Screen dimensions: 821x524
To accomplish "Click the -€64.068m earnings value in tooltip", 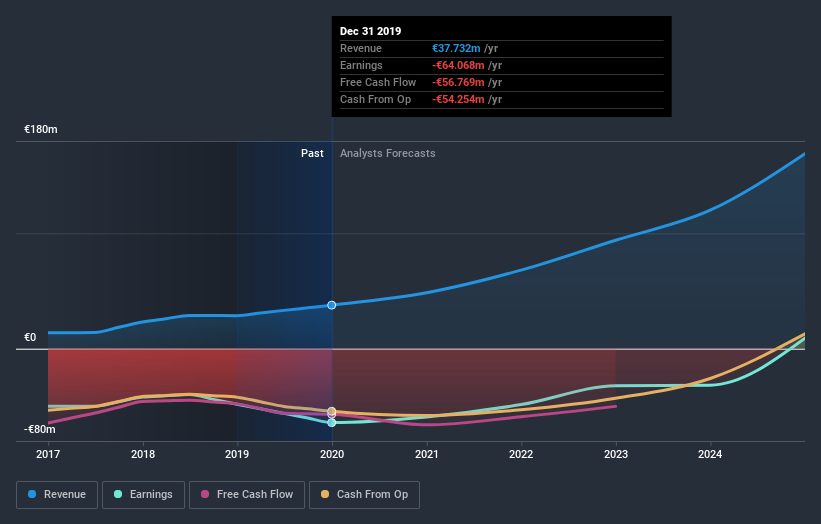I will (x=458, y=65).
